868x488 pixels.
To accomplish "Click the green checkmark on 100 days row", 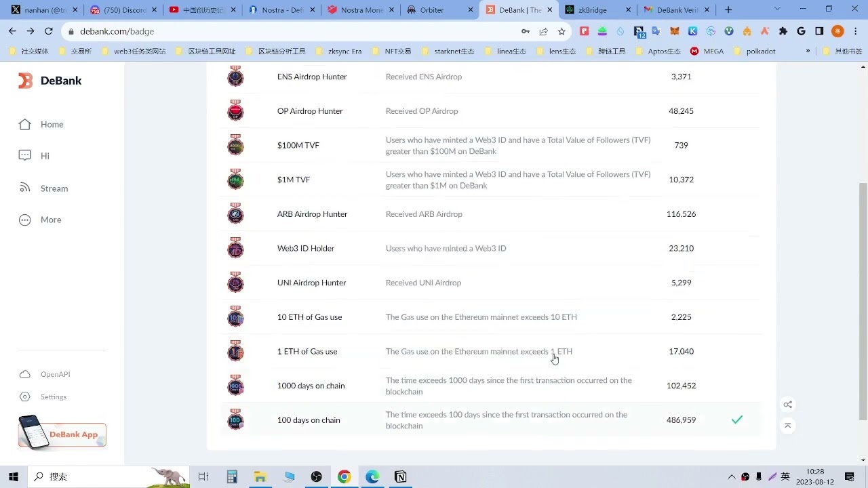I will tap(737, 420).
